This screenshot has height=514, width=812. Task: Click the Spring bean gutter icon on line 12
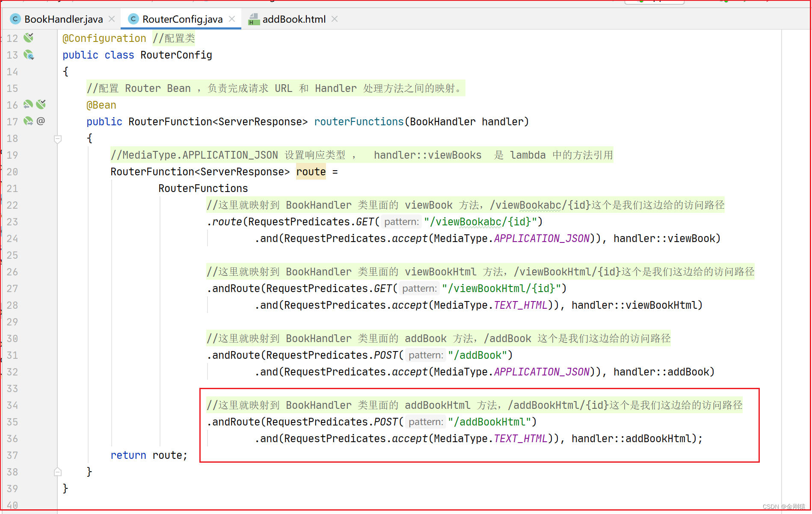tap(29, 38)
